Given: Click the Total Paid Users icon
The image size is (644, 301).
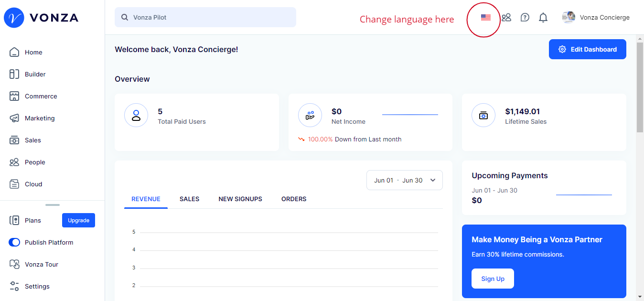Looking at the screenshot, I should coord(136,115).
